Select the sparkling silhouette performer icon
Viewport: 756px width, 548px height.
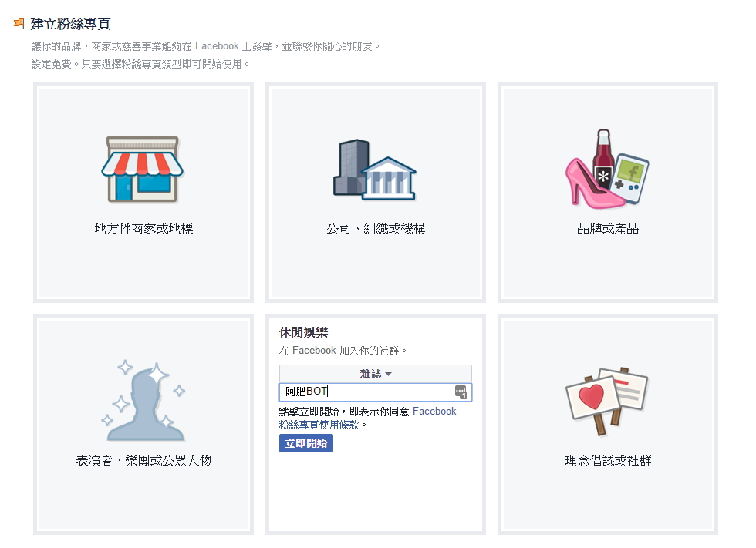tap(143, 401)
